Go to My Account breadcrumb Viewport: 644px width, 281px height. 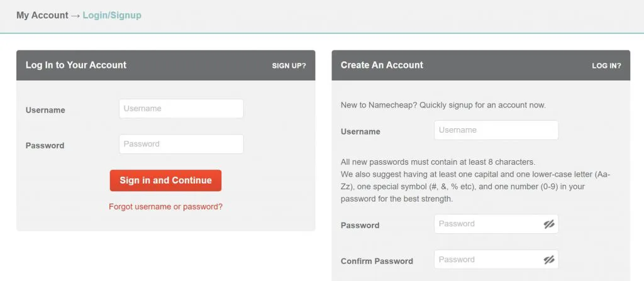point(42,15)
